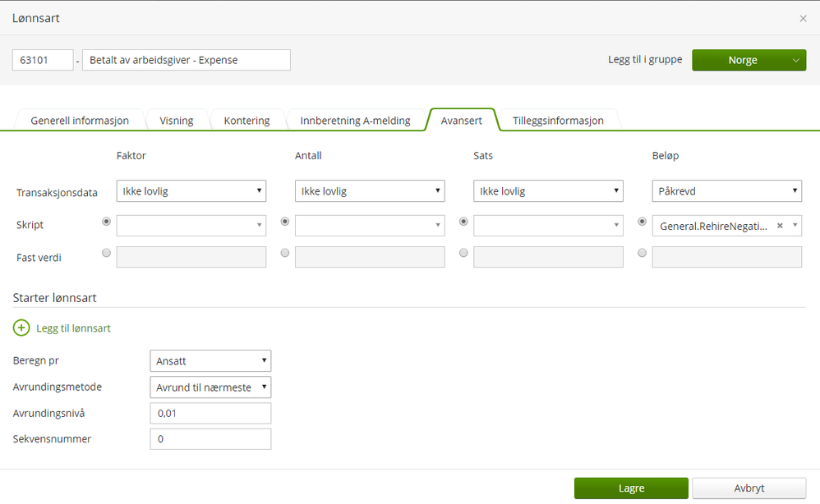
Task: Choose the Skript radio button under Sats
Action: [463, 222]
